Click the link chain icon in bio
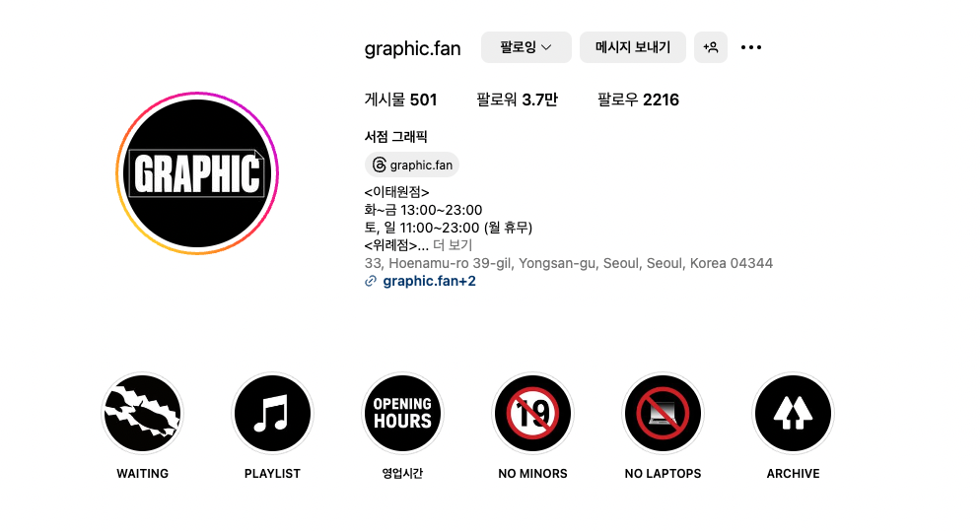980x531 pixels. coord(371,281)
